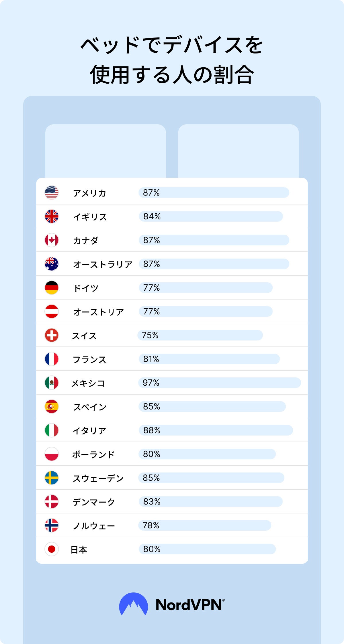Click the Mexico 97% bar
The height and width of the screenshot is (644, 344).
click(220, 383)
